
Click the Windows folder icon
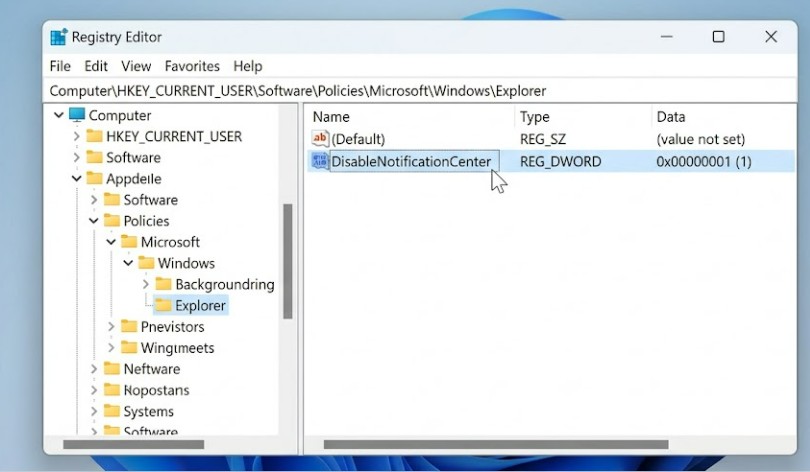pos(146,263)
